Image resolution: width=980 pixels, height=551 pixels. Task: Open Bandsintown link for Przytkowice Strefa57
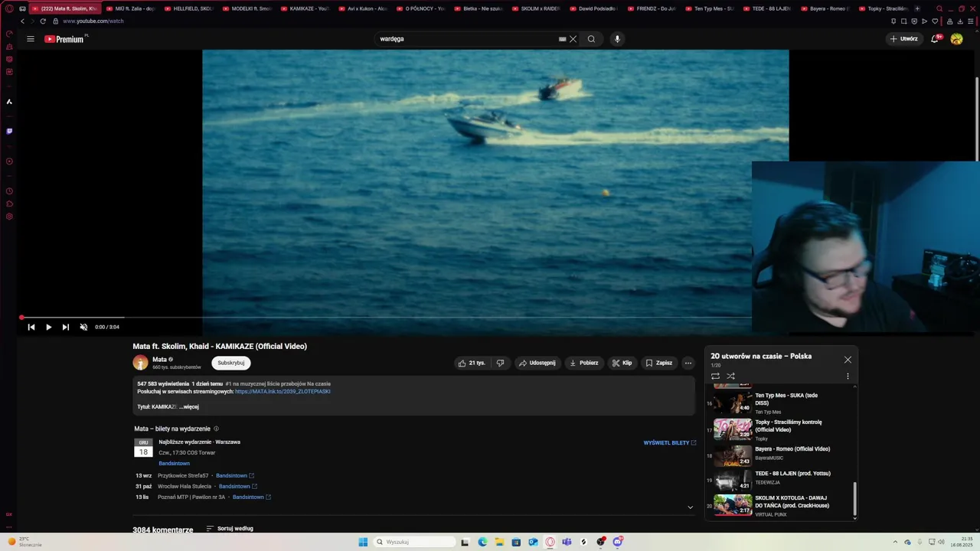(x=235, y=476)
